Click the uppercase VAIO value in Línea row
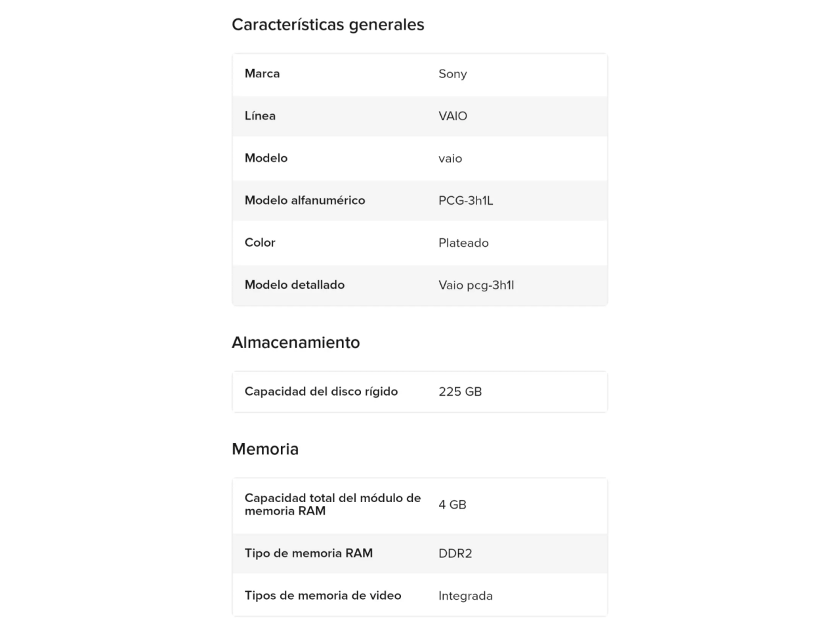Image resolution: width=840 pixels, height=630 pixels. 453,116
